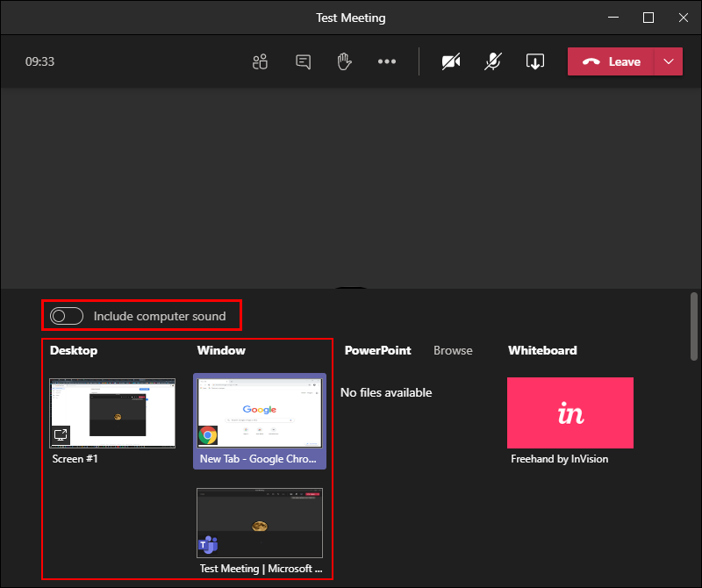Enable Include computer sound toggle
This screenshot has width=702, height=588.
(x=67, y=316)
